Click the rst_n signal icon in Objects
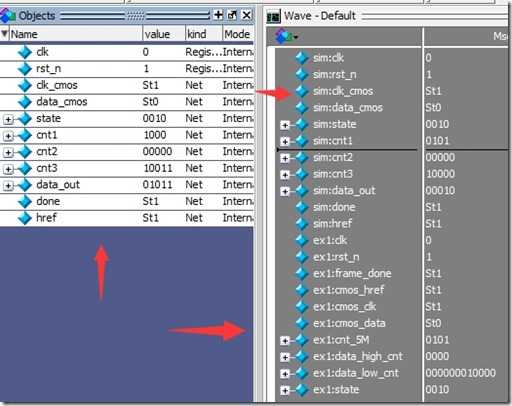This screenshot has width=512, height=406. pos(25,69)
